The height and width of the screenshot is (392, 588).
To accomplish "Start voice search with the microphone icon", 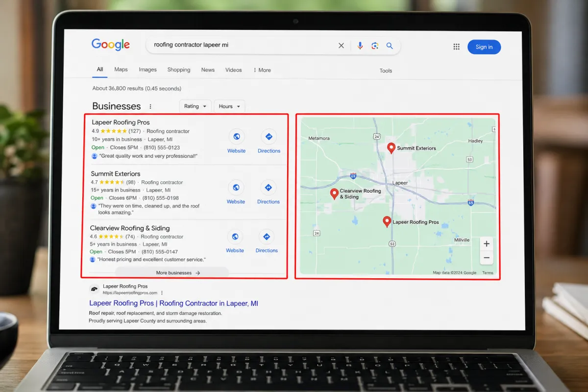I will pos(360,46).
